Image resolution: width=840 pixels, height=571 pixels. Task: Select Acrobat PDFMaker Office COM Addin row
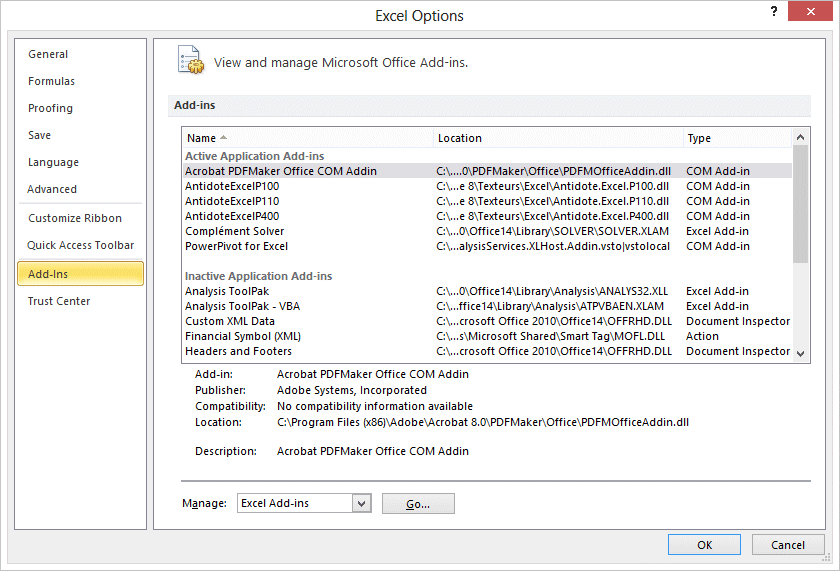pos(486,171)
